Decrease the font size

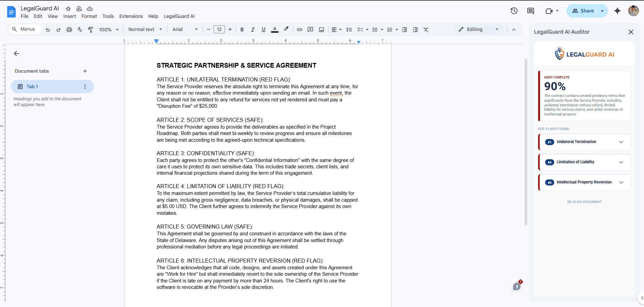coord(209,30)
